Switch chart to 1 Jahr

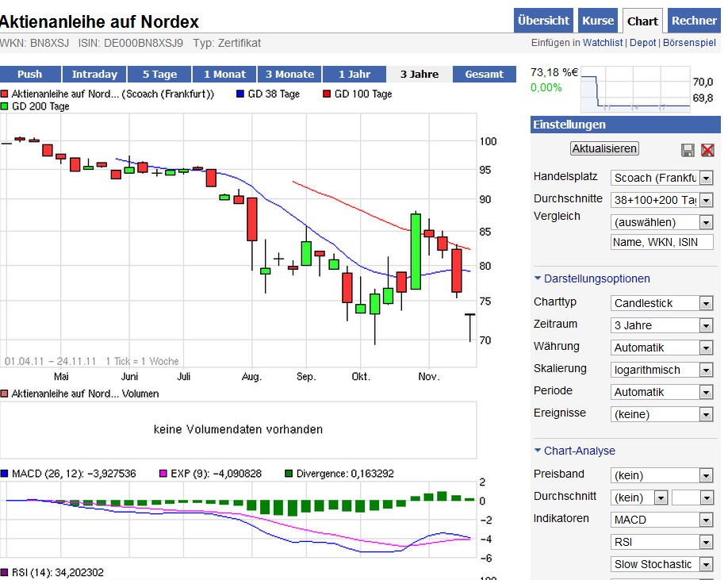(x=354, y=75)
